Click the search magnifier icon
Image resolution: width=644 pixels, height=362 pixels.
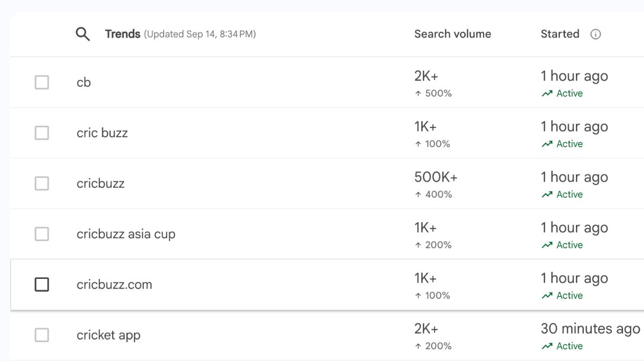point(83,34)
